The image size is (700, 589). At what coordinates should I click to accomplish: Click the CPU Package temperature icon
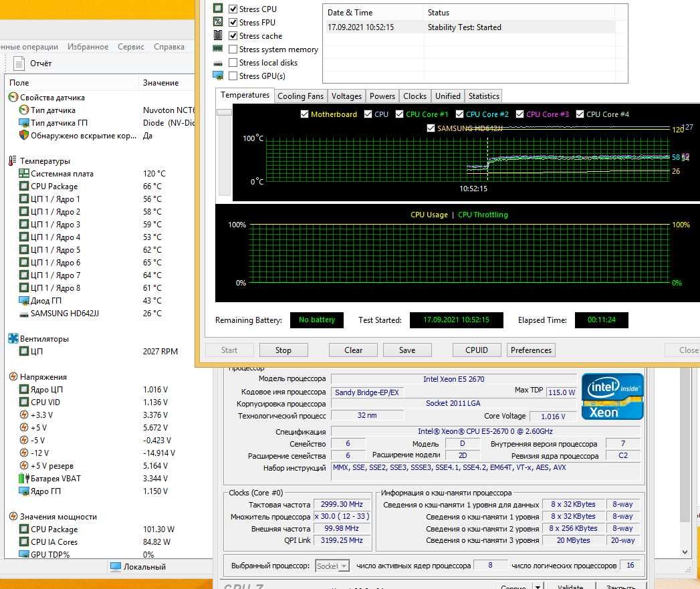coord(23,186)
